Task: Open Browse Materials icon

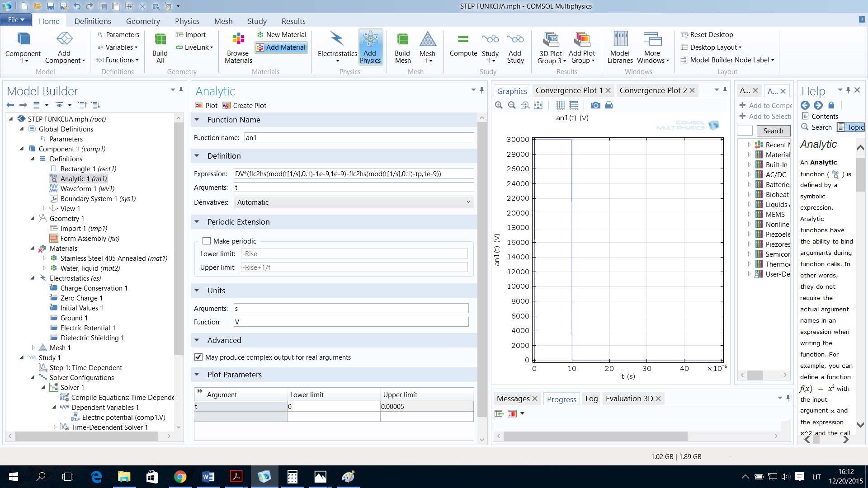Action: tap(238, 47)
